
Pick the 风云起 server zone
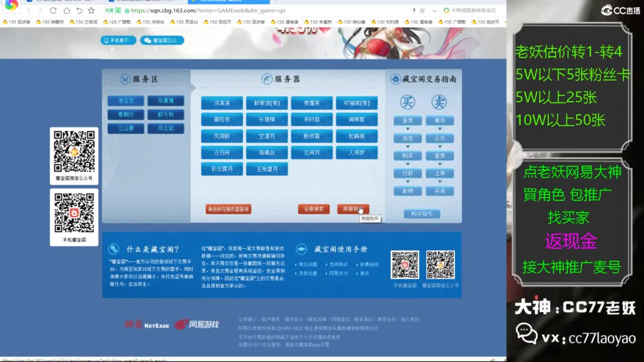[166, 129]
